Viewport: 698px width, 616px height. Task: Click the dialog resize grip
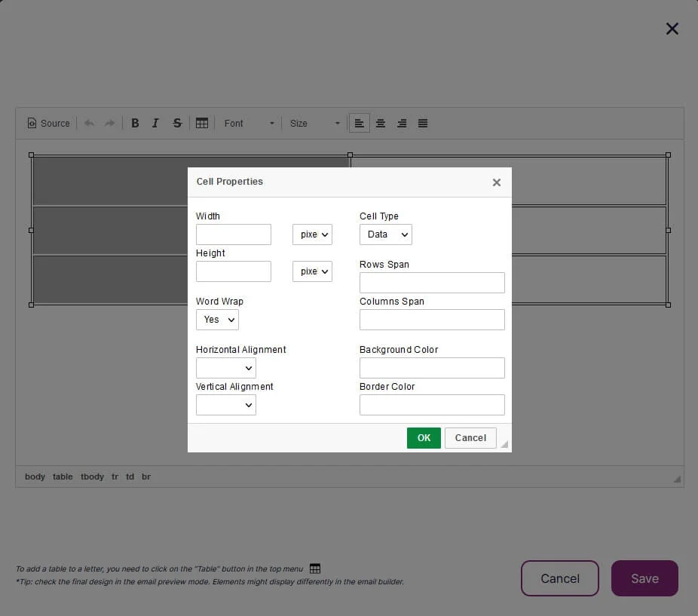pyautogui.click(x=504, y=444)
